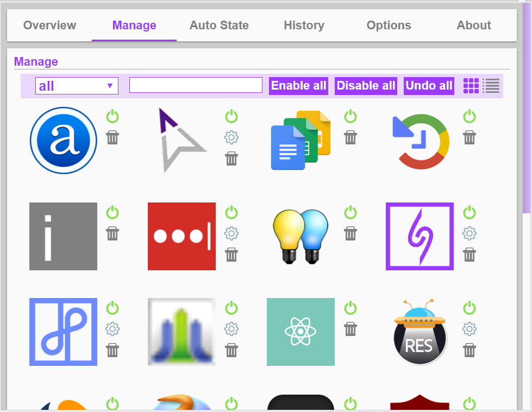Toggle power for the purple lightning square extension
Viewport: 532px width, 412px height.
pyautogui.click(x=470, y=212)
